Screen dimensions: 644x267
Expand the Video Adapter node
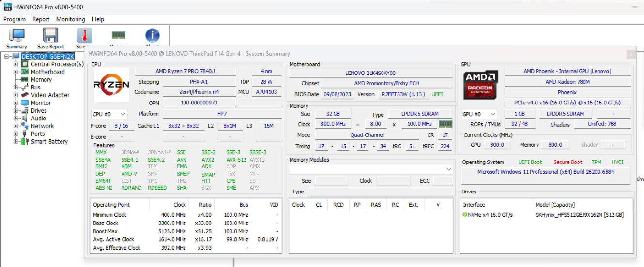(x=16, y=95)
